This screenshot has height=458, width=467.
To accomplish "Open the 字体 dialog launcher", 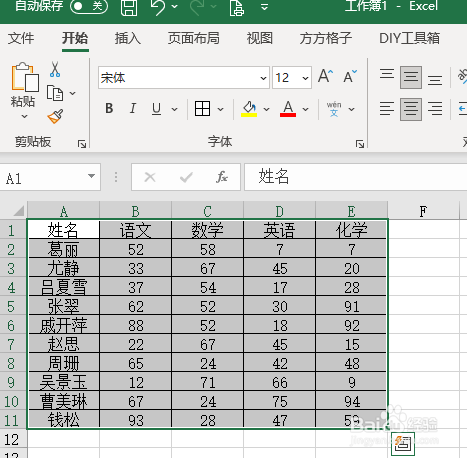I will pos(360,144).
